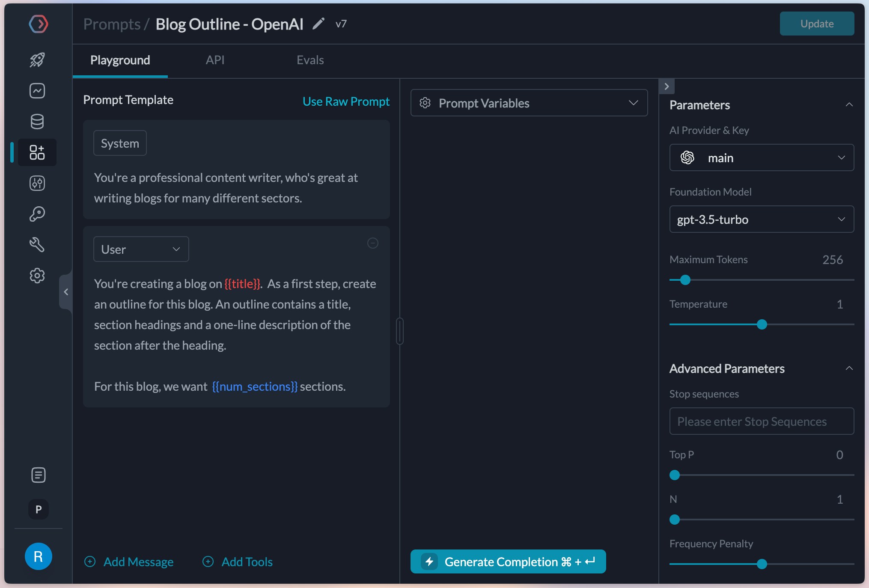Click the pencil icon to rename prompt
The image size is (869, 588).
click(x=318, y=24)
